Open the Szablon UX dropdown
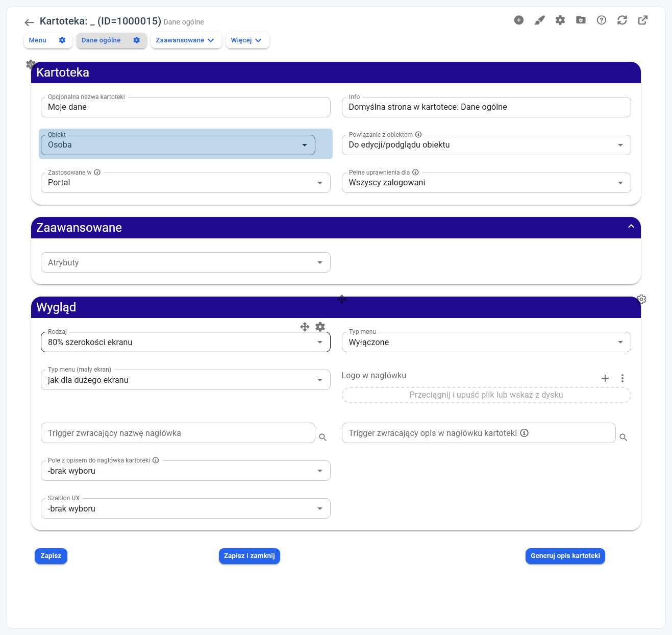 pos(186,508)
